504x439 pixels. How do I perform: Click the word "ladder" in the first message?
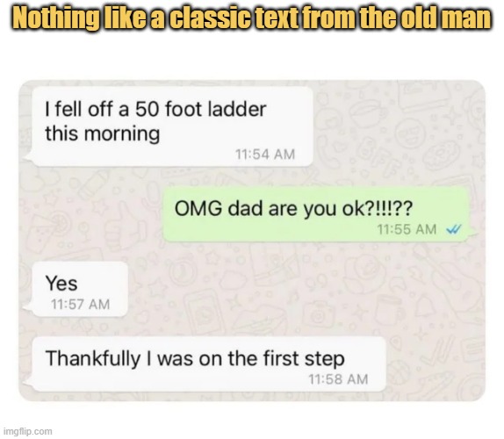237,109
